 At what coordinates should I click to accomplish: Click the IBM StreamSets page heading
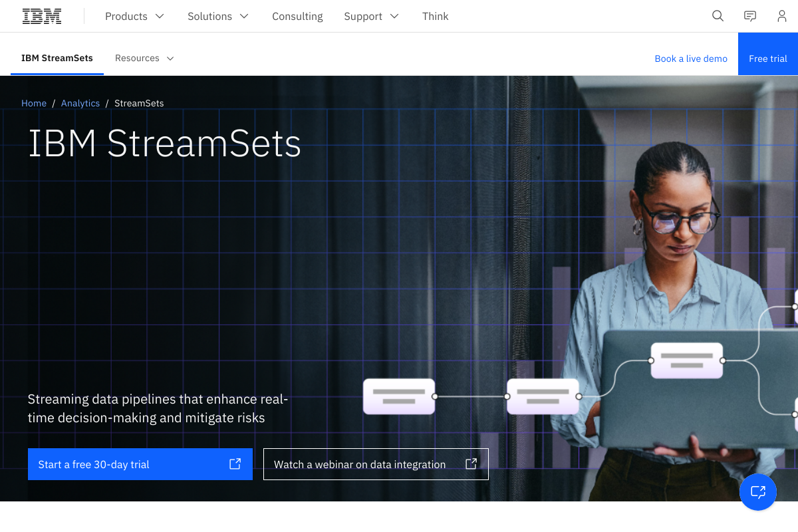[x=165, y=143]
